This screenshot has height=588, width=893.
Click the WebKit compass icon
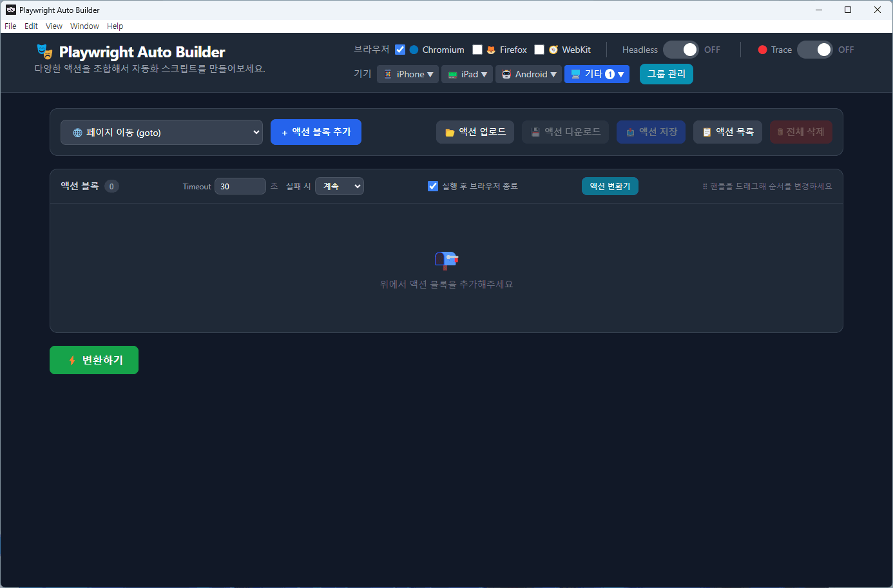tap(553, 50)
